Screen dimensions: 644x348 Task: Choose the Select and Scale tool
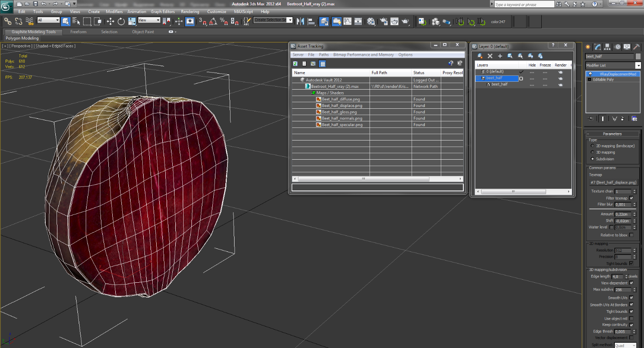(x=132, y=21)
